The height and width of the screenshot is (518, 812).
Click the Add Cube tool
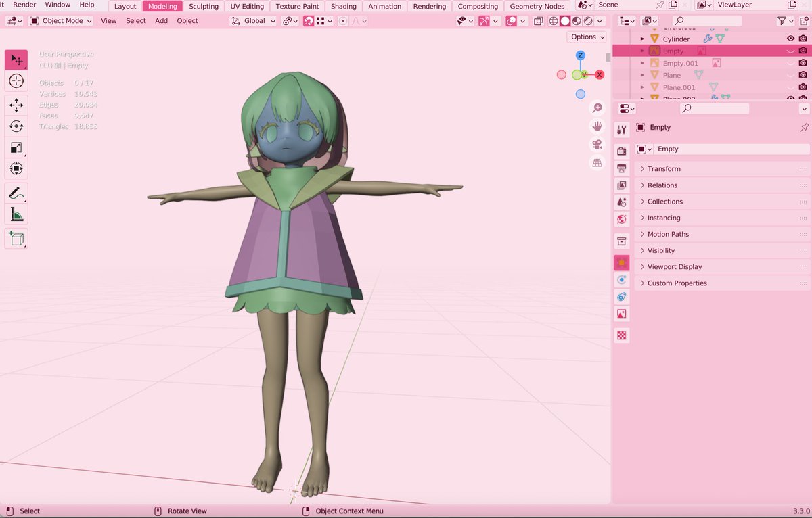click(16, 239)
